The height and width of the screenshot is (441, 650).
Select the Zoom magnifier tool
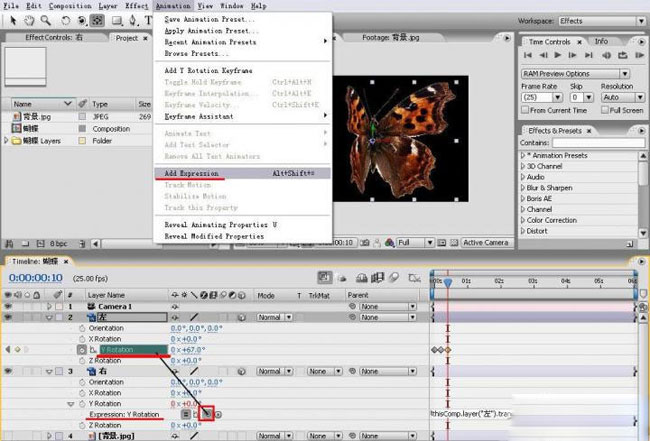[45, 20]
